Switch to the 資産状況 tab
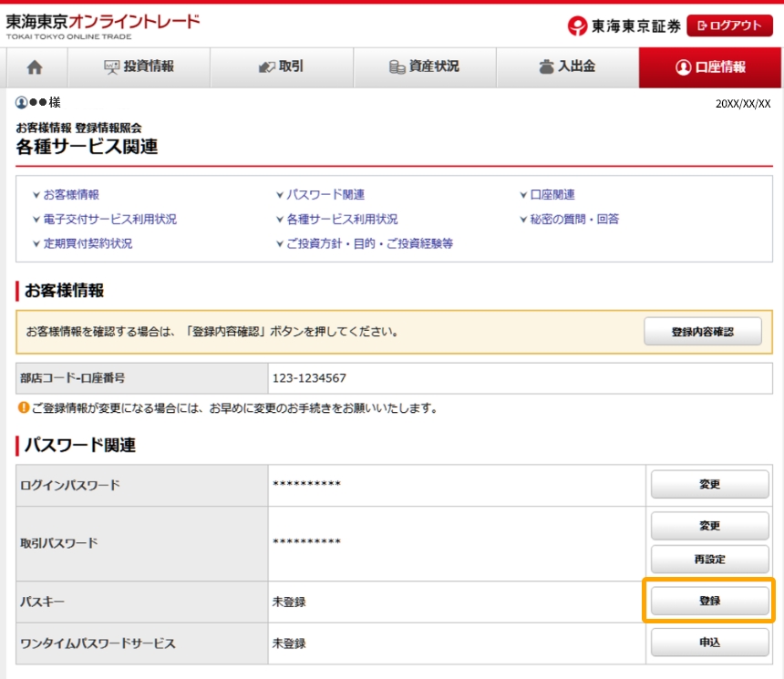Screen dimensions: 784x679 [424, 67]
